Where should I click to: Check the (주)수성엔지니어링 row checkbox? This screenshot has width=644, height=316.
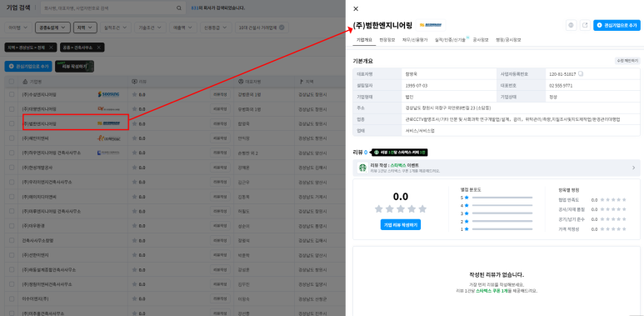[12, 94]
